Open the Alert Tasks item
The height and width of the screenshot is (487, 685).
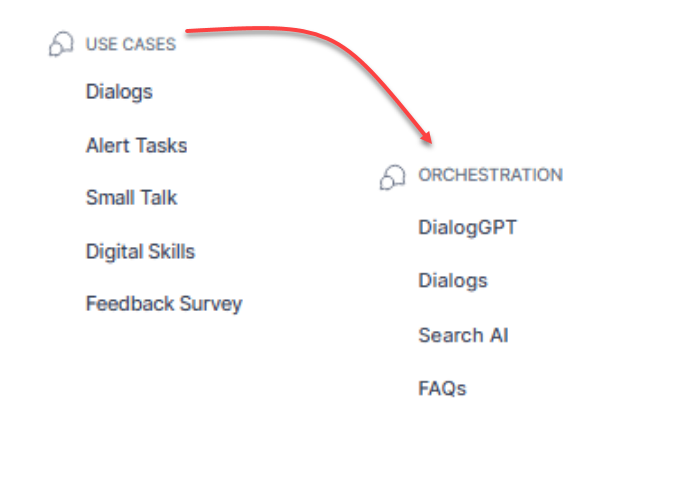[136, 145]
